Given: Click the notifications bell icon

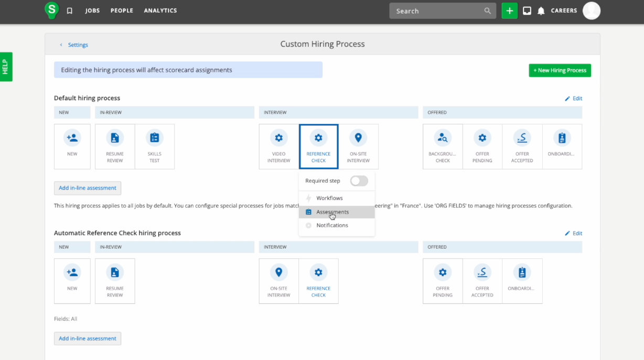Looking at the screenshot, I should (x=541, y=11).
